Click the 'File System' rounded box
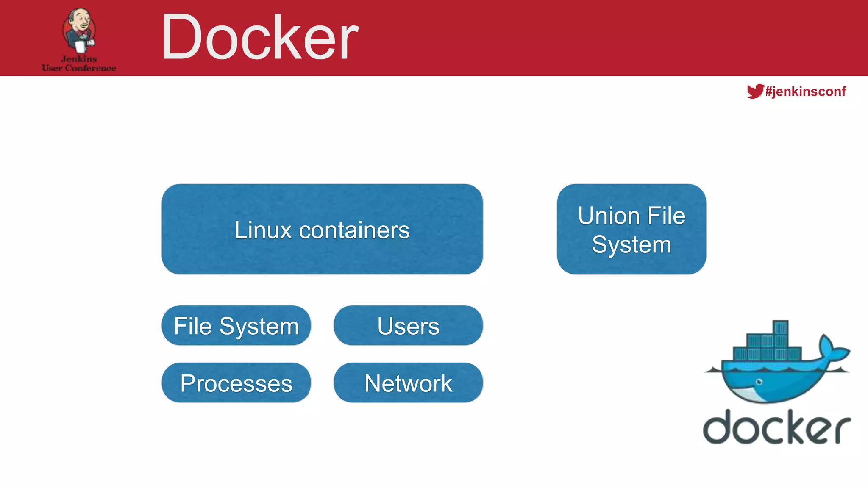 click(236, 325)
